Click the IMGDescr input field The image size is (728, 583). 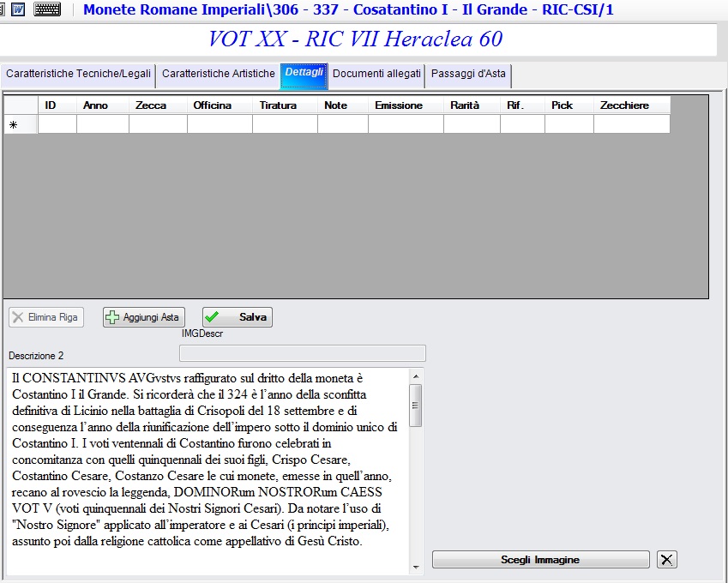pos(302,353)
